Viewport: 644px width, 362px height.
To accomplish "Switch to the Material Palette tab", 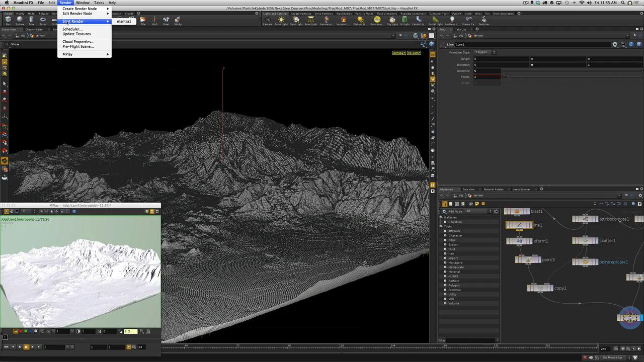I will [x=493, y=189].
